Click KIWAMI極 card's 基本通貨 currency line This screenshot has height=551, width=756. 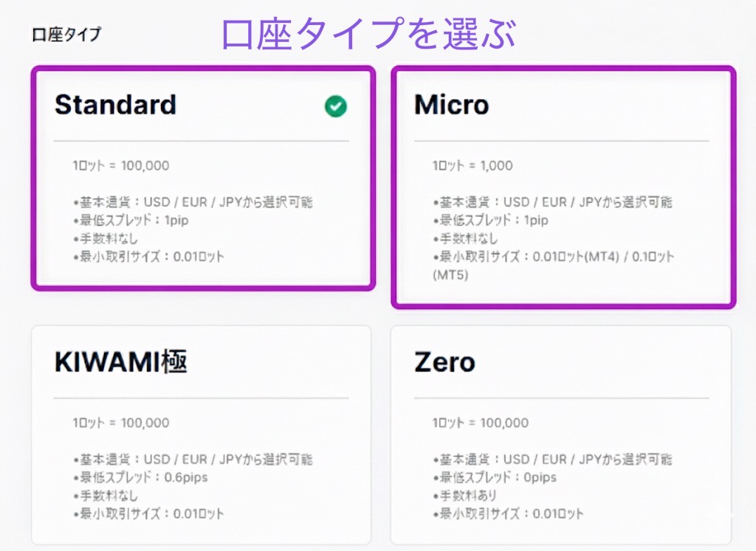tap(192, 459)
